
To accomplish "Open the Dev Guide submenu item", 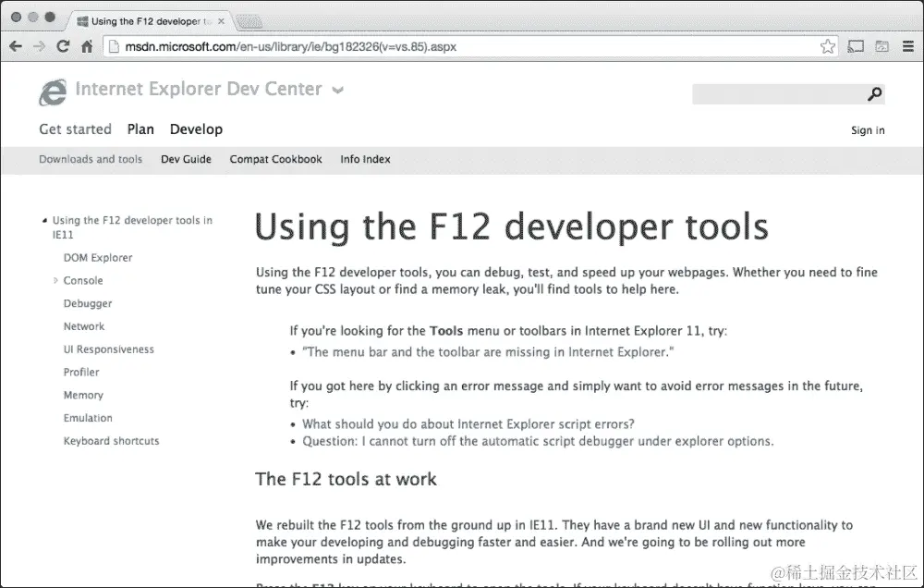I will (x=187, y=159).
